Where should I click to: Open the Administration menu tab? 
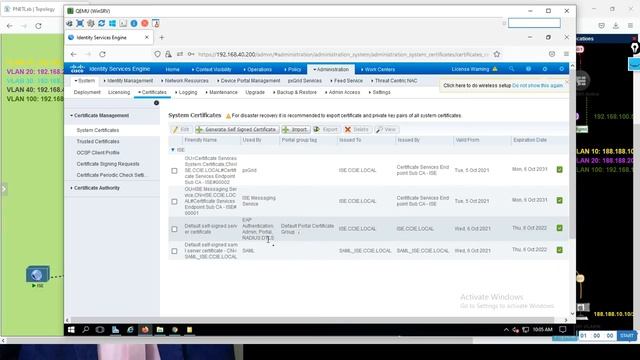[331, 69]
